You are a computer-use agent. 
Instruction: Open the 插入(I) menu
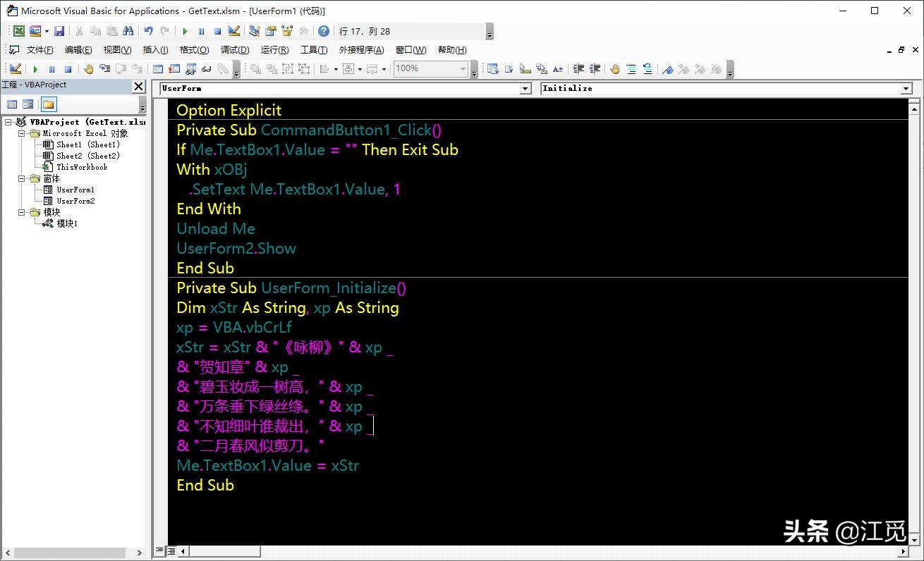(155, 50)
